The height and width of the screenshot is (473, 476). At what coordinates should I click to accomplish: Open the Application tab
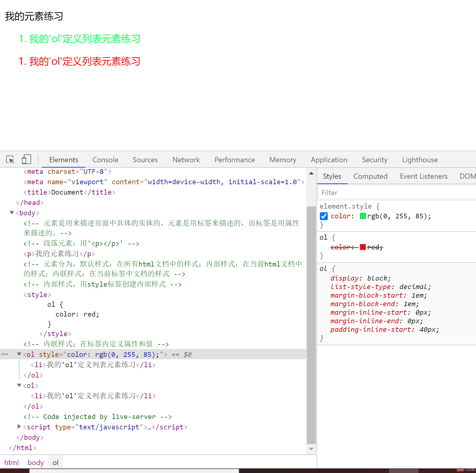point(329,159)
